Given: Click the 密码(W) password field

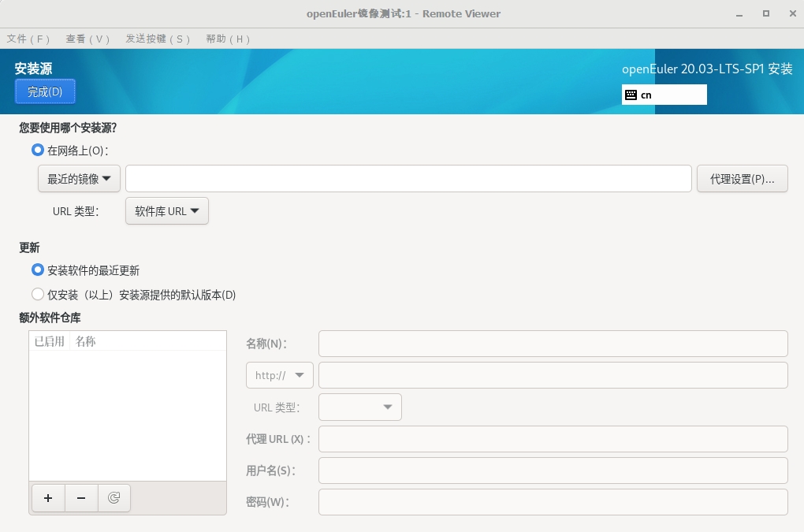Looking at the screenshot, I should [553, 502].
